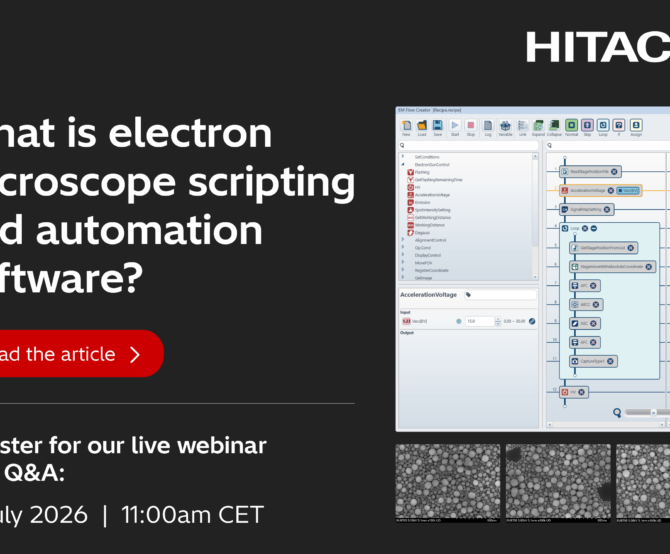Expand the RegisterCoordinate tree node
The image size is (670, 554).
(x=403, y=270)
